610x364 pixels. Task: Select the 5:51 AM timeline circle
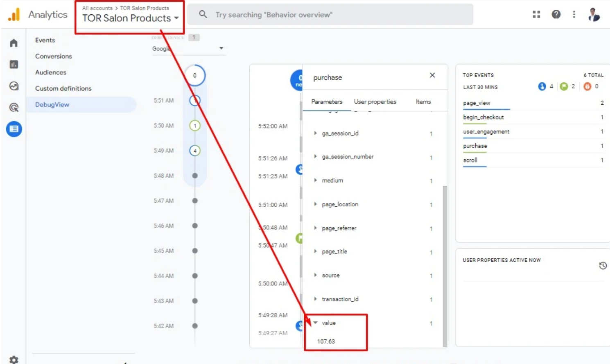(x=195, y=100)
